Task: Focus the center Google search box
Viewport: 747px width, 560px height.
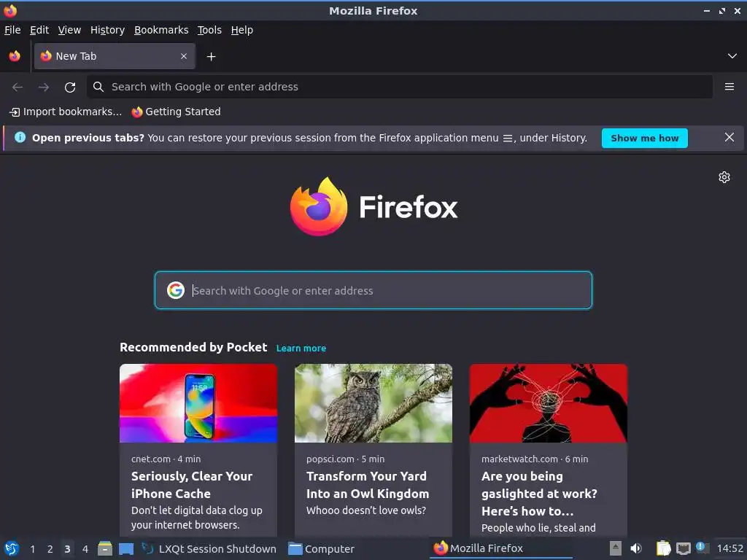Action: point(373,290)
